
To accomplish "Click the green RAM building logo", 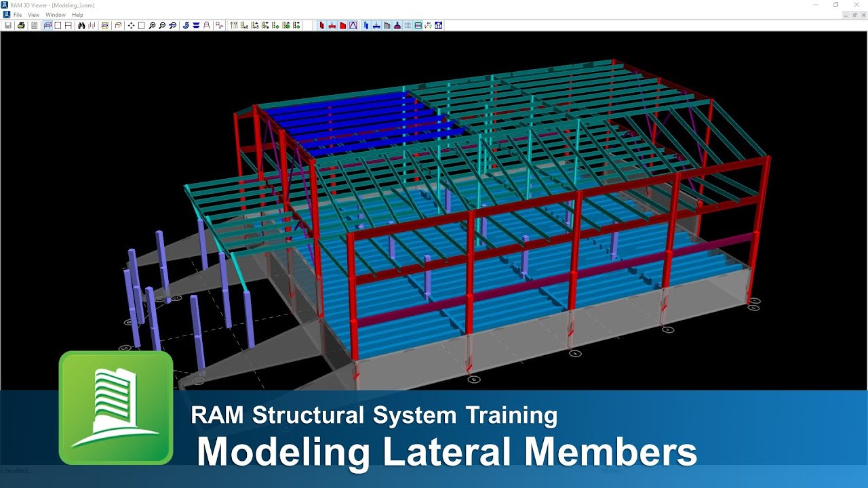I will coord(116,407).
